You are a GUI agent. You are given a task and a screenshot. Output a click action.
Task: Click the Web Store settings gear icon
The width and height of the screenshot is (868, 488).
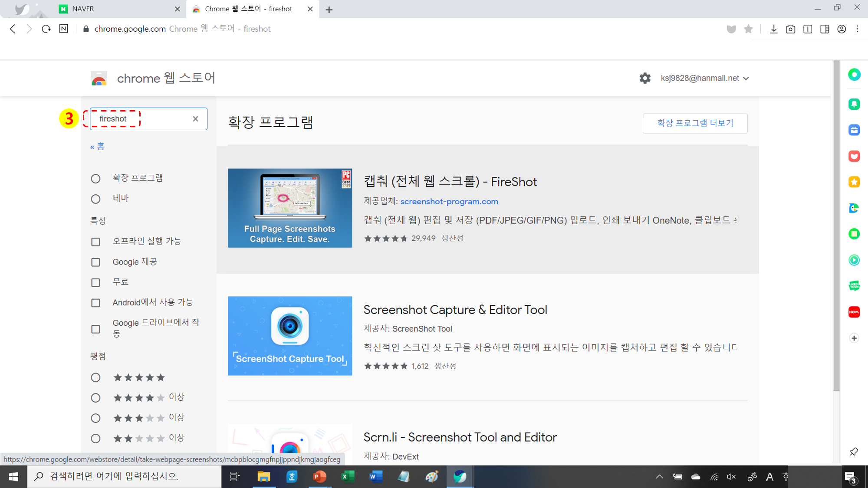(x=645, y=78)
